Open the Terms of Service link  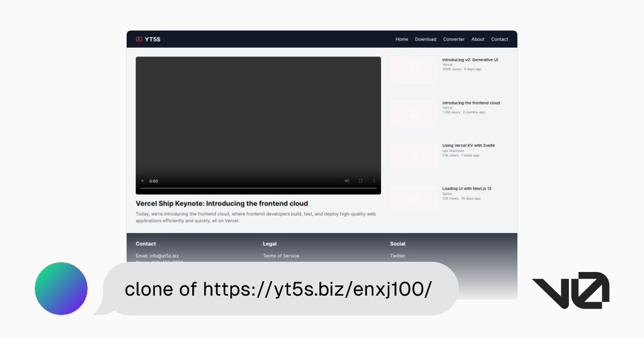(281, 256)
